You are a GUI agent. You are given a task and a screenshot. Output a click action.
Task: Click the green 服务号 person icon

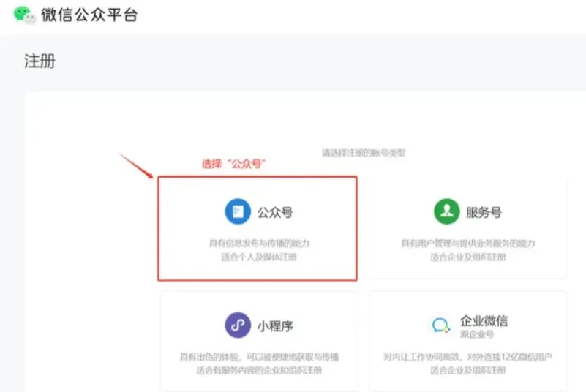446,211
